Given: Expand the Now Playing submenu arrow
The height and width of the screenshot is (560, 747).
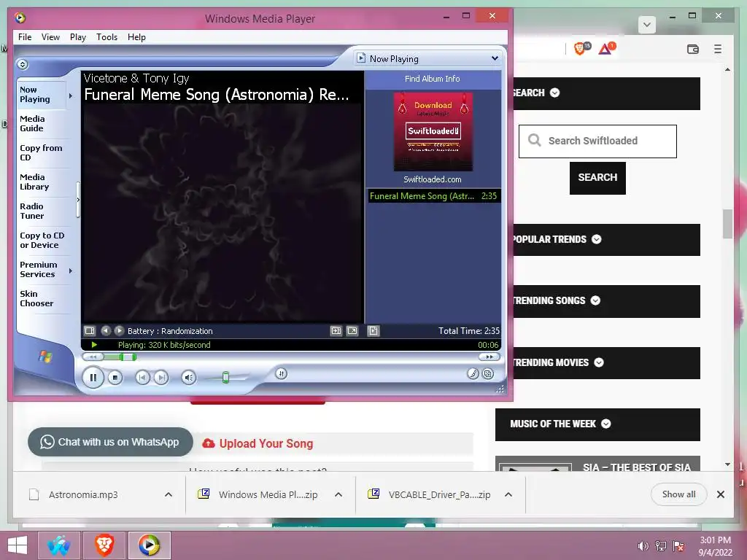Looking at the screenshot, I should [x=71, y=96].
